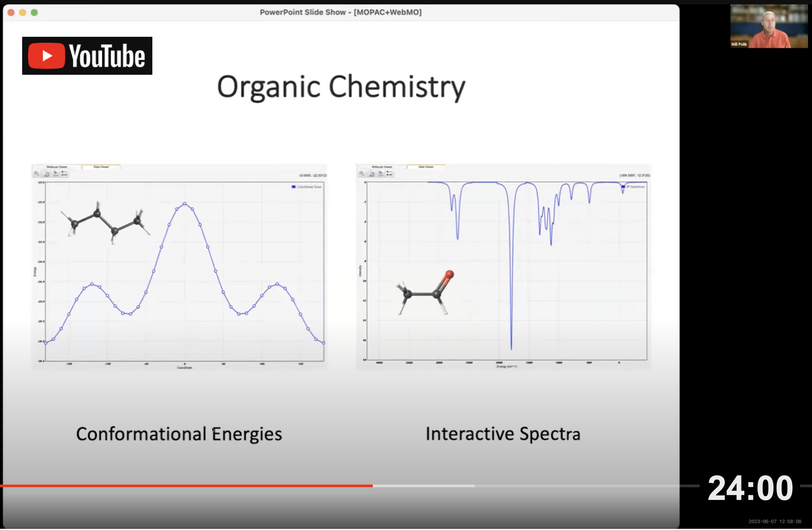Viewport: 812px width, 530px height.
Task: Click the Will Polk webcam thumbnail
Action: (769, 26)
